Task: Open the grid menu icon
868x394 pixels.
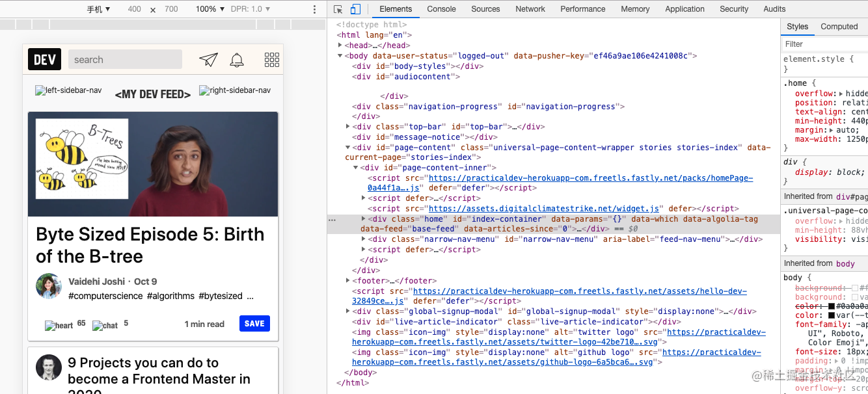Action: [272, 60]
